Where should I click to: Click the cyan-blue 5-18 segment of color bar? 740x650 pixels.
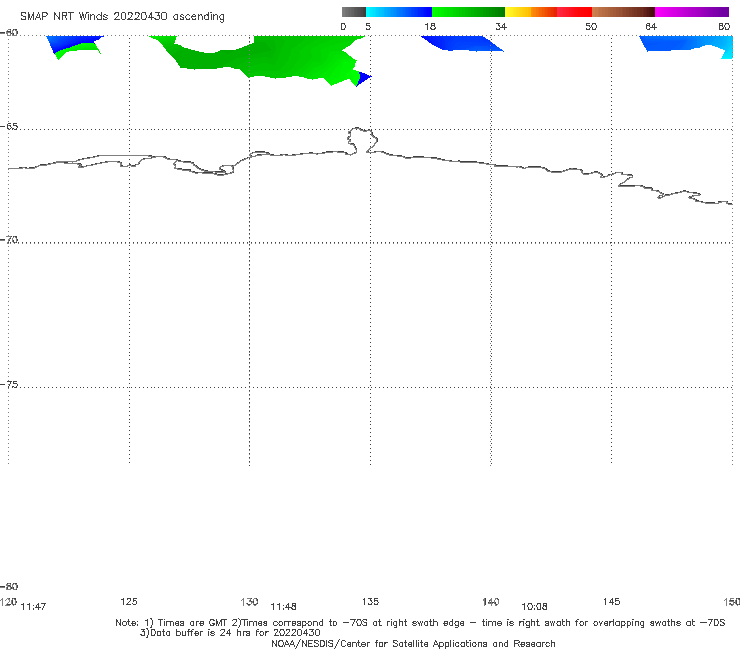[x=399, y=12]
